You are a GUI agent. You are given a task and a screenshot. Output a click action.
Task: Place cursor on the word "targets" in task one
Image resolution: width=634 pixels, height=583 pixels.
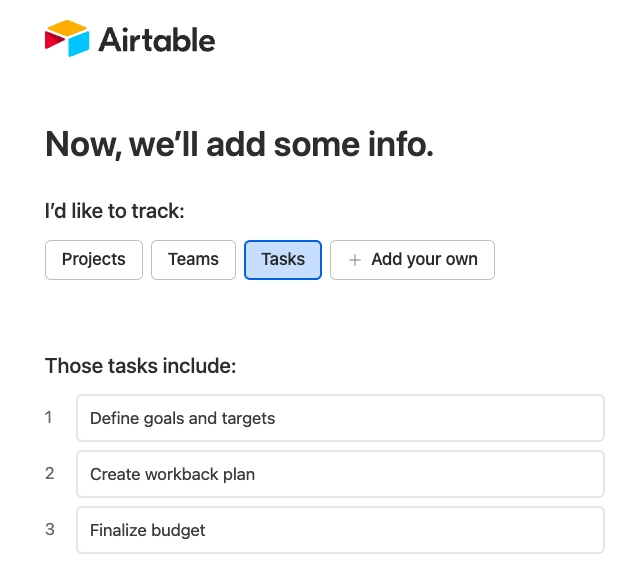coord(248,418)
